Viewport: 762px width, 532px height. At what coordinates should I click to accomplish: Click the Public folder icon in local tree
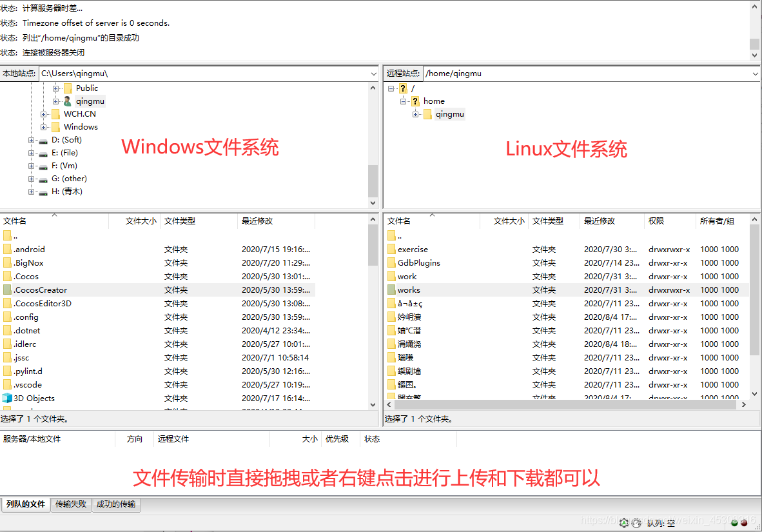click(x=68, y=88)
